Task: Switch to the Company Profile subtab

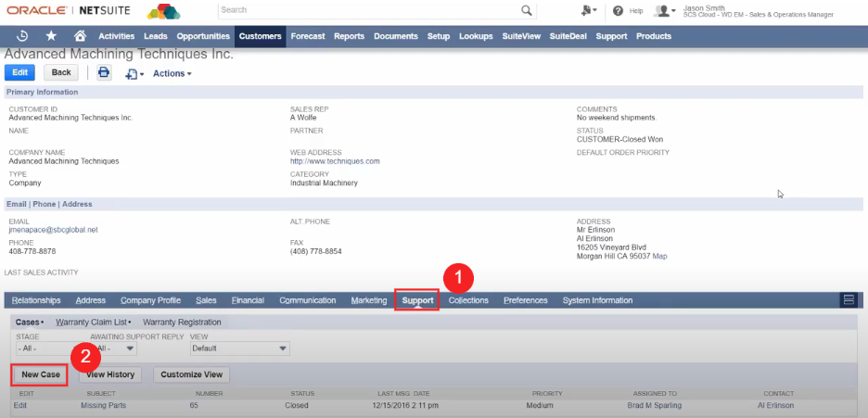Action: tap(150, 300)
